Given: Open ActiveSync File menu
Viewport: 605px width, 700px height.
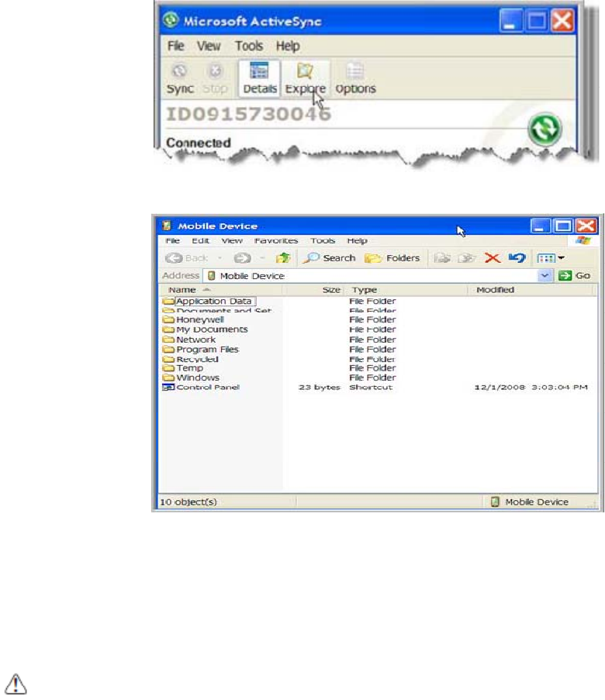Looking at the screenshot, I should coord(175,46).
